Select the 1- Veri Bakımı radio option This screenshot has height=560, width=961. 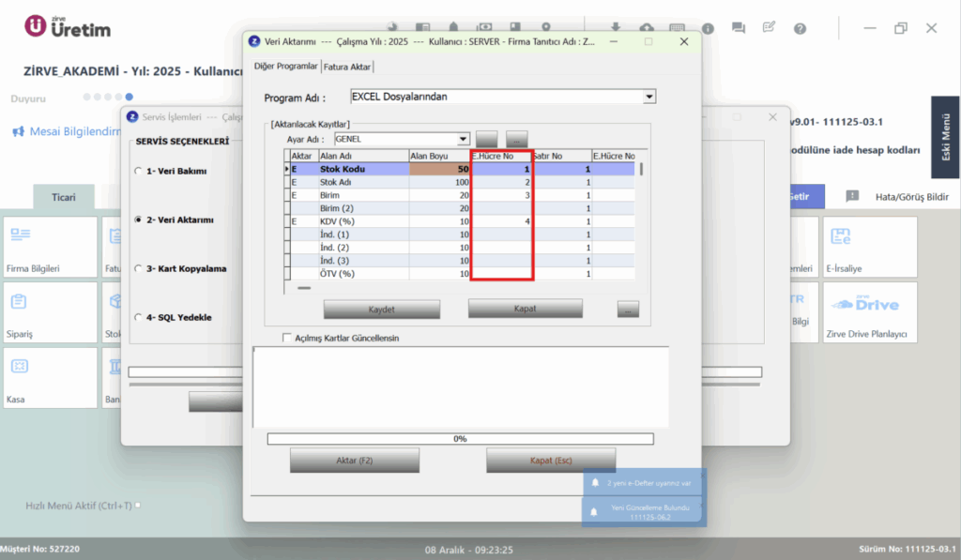pos(138,171)
